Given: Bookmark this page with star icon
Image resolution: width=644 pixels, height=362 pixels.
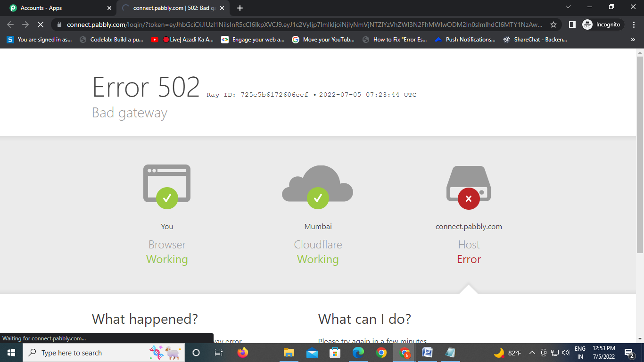Looking at the screenshot, I should [x=553, y=25].
